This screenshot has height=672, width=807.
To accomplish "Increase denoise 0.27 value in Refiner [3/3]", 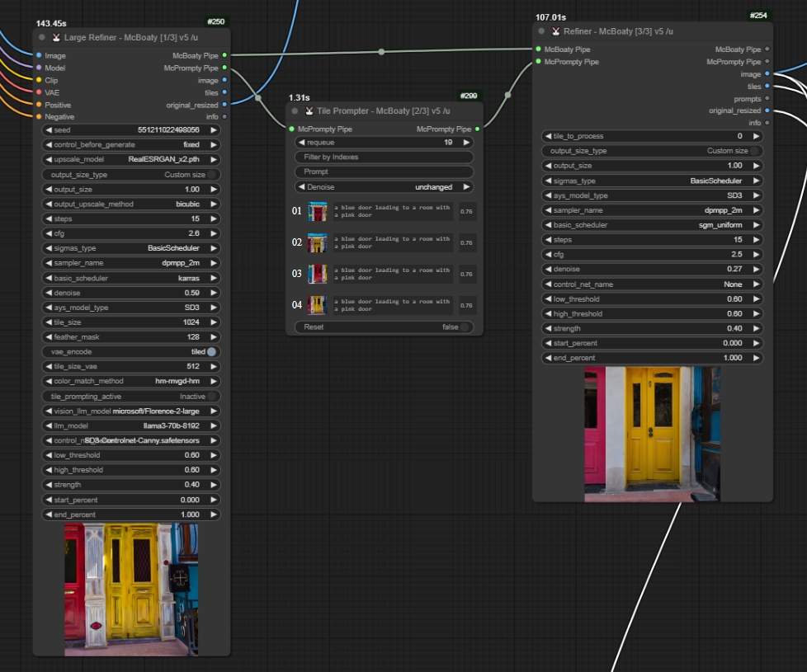I will 756,269.
